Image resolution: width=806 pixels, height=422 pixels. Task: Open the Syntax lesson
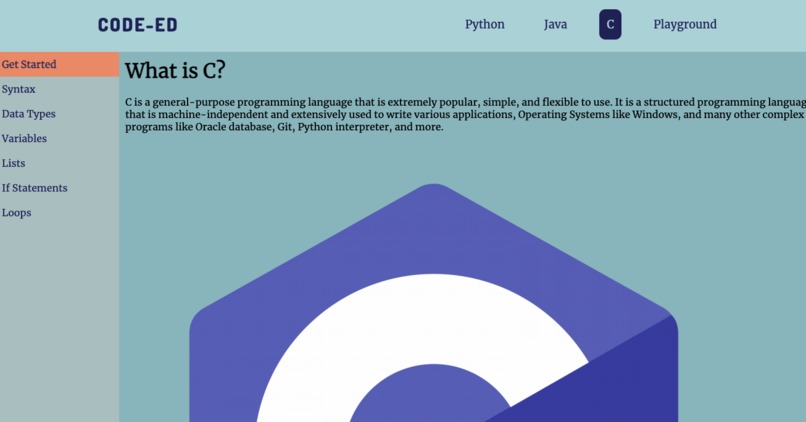(x=60, y=89)
